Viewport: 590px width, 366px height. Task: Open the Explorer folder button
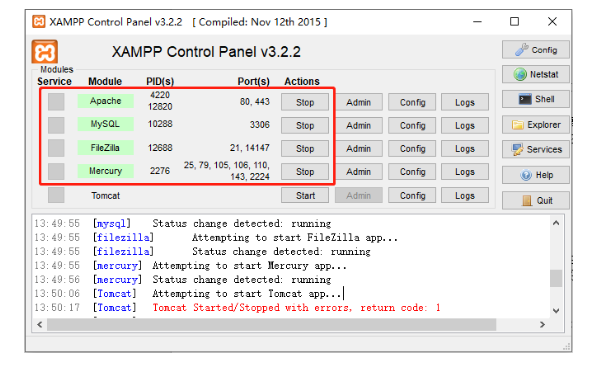[535, 125]
